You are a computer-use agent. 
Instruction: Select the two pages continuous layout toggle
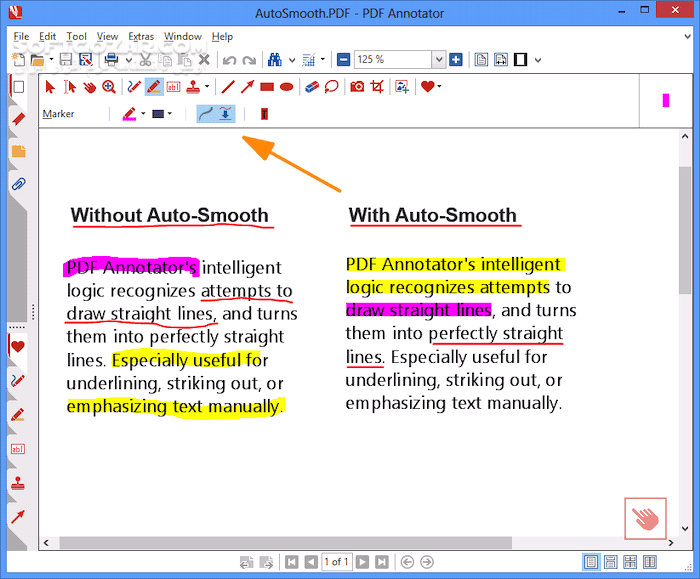point(630,562)
